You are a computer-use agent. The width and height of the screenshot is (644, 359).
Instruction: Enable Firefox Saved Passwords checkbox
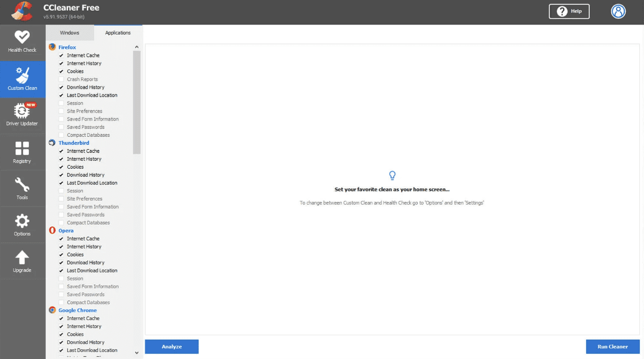tap(62, 127)
